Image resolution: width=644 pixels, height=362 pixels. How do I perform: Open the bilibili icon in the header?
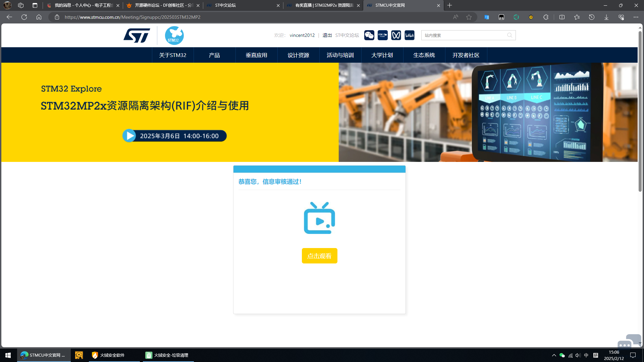pyautogui.click(x=410, y=35)
